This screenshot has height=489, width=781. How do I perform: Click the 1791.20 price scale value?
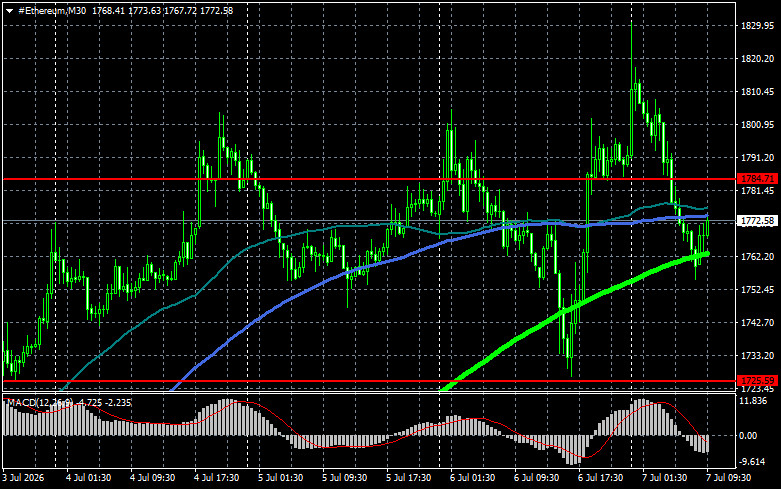tap(758, 157)
